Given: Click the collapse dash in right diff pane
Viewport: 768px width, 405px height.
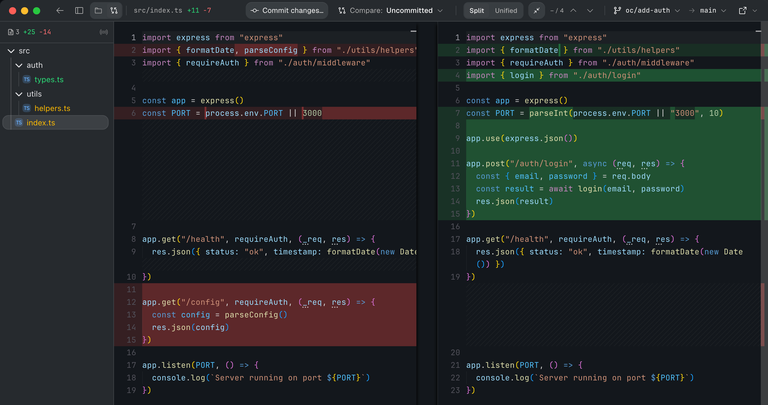Looking at the screenshot, I should pos(758,31).
